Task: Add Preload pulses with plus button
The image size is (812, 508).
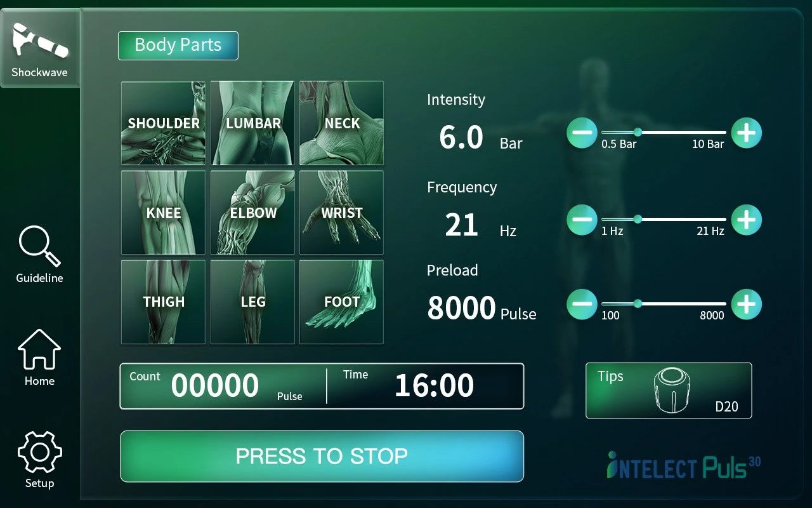Action: pyautogui.click(x=746, y=304)
